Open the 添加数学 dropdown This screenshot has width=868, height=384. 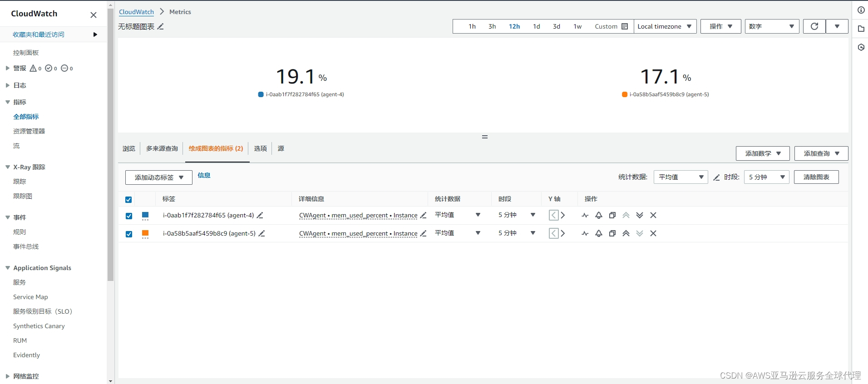click(763, 153)
